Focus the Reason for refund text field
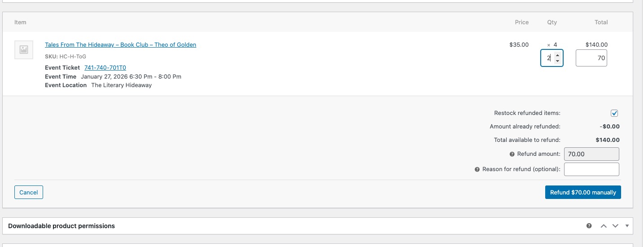Screen dimensions: 644x247 (x=591, y=169)
